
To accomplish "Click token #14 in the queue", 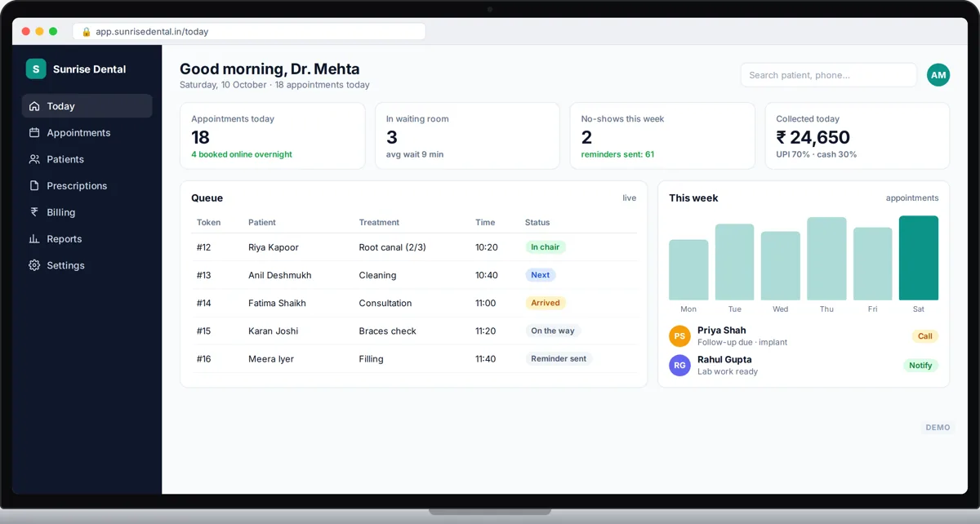I will tap(204, 303).
